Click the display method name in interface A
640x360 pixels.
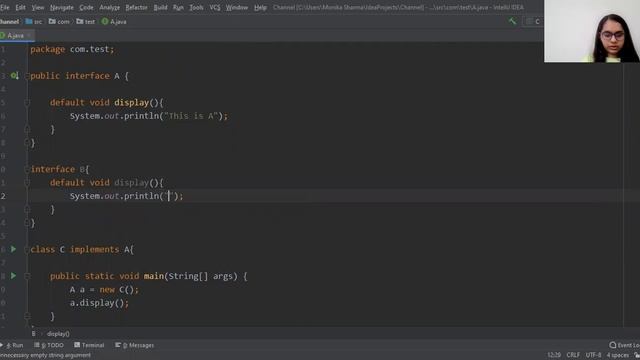point(131,102)
